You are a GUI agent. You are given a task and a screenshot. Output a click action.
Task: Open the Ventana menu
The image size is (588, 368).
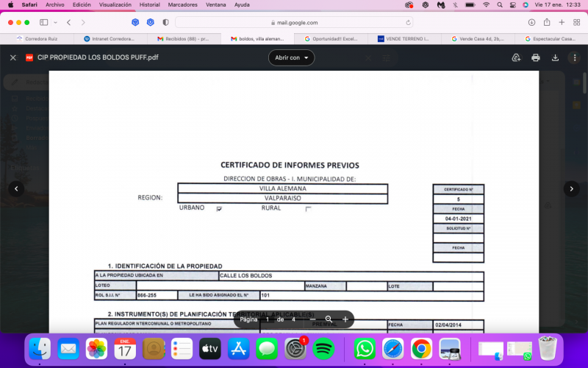215,5
